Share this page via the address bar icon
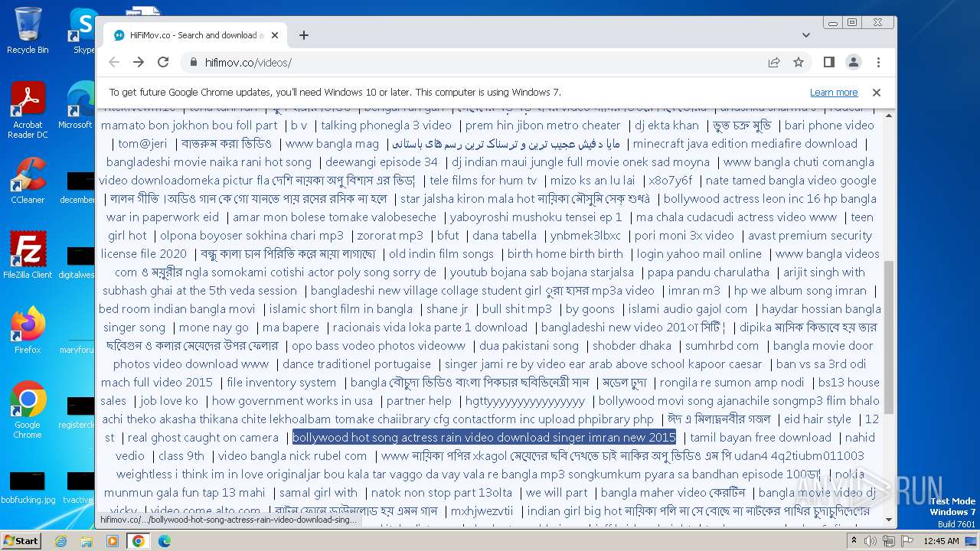This screenshot has height=551, width=980. (x=774, y=62)
